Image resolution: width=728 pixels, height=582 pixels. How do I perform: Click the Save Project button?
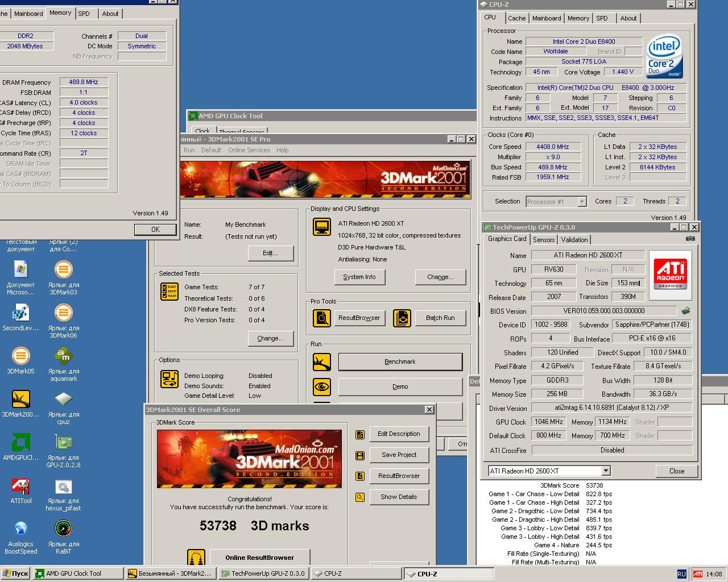coord(399,455)
